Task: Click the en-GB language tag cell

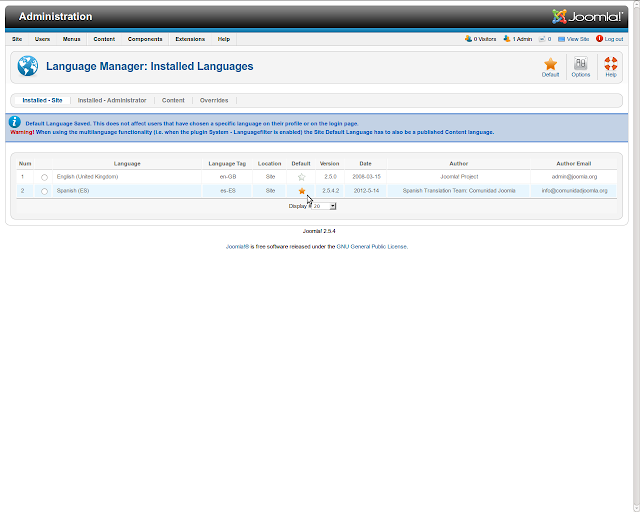Action: tap(228, 177)
